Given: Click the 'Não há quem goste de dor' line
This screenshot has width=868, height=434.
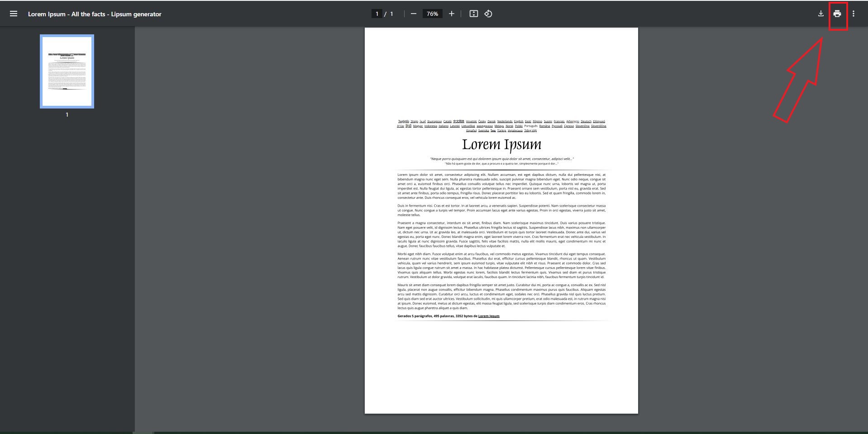Looking at the screenshot, I should [501, 164].
